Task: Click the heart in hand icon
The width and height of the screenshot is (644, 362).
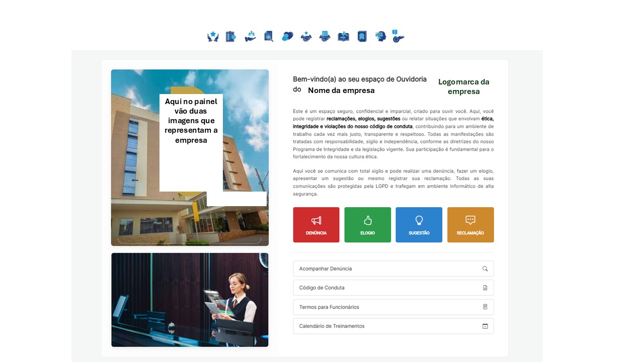Action: pyautogui.click(x=287, y=36)
